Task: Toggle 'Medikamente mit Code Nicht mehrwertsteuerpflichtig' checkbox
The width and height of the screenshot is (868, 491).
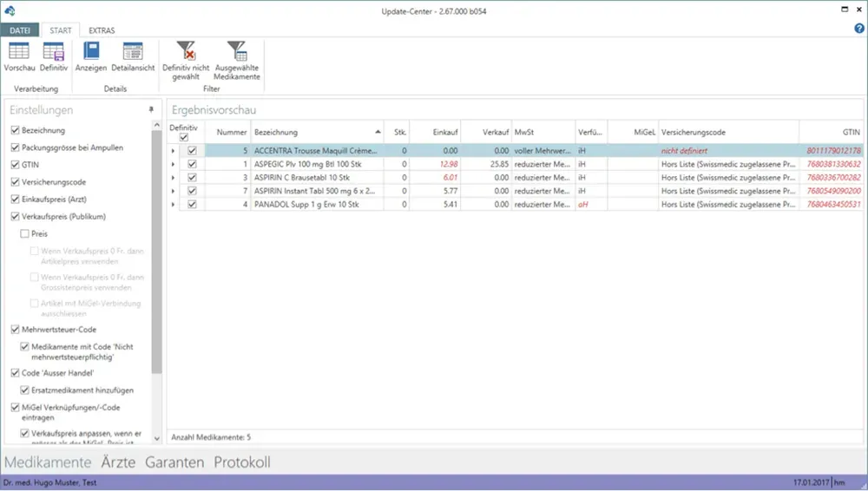Action: [24, 346]
